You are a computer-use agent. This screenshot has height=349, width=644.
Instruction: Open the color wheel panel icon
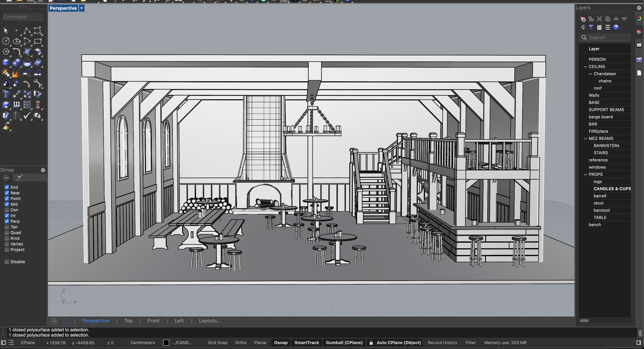pyautogui.click(x=639, y=19)
